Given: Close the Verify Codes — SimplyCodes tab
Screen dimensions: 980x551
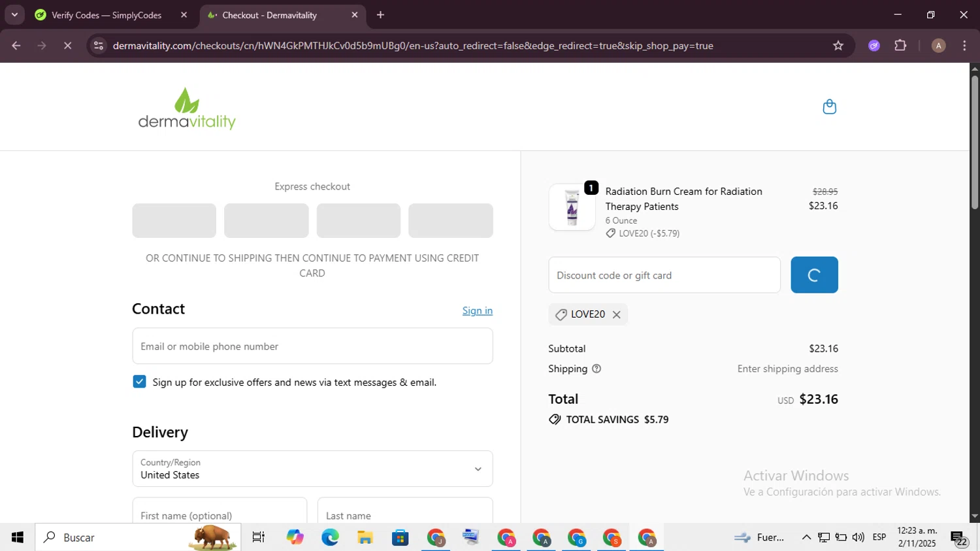Looking at the screenshot, I should [184, 15].
